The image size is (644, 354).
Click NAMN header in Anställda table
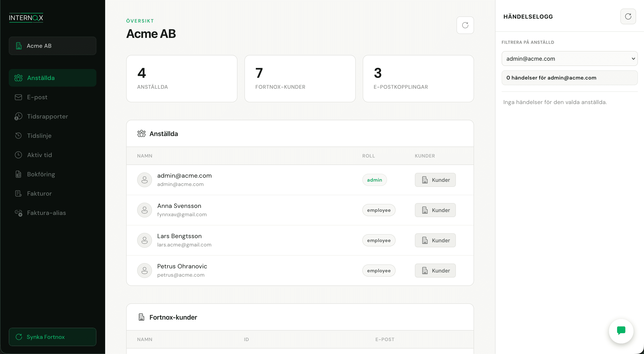point(145,156)
